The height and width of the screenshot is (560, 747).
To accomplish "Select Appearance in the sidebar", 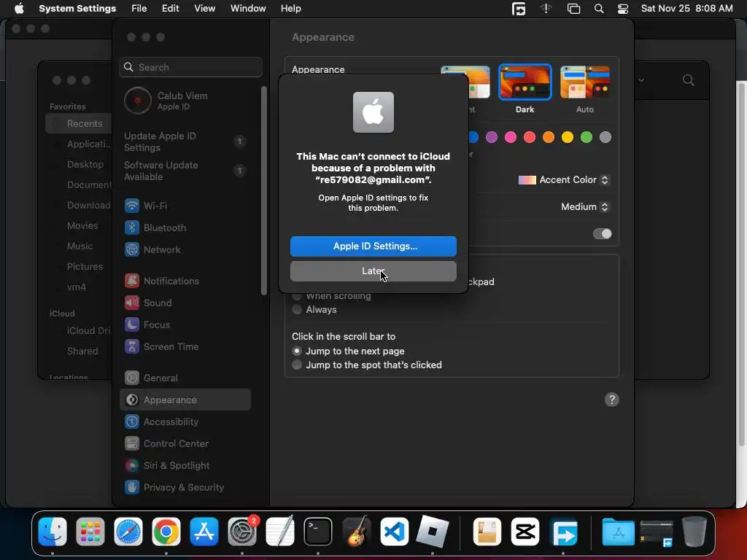I will (x=185, y=400).
